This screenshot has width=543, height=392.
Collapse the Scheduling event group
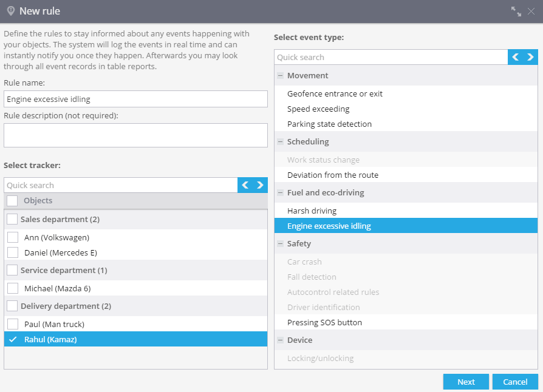pyautogui.click(x=281, y=141)
